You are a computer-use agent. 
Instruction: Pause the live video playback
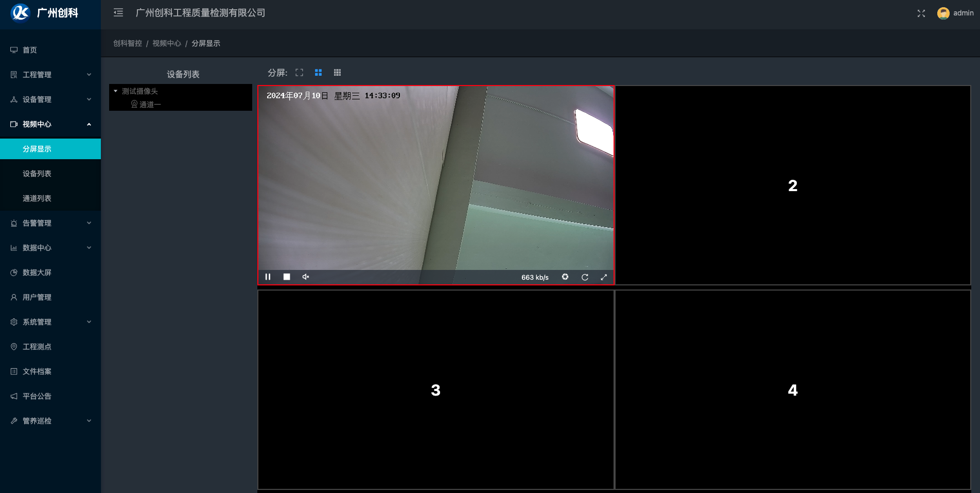coord(268,277)
